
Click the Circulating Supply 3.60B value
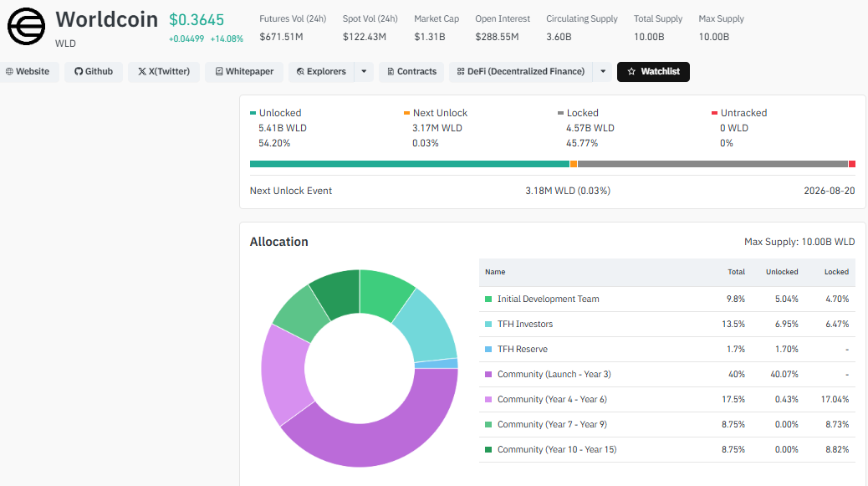[x=559, y=37]
